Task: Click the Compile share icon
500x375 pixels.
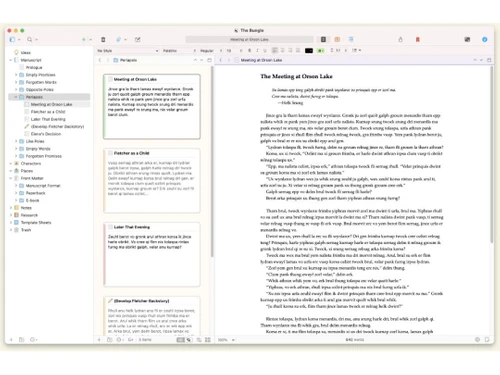Action: pyautogui.click(x=400, y=39)
